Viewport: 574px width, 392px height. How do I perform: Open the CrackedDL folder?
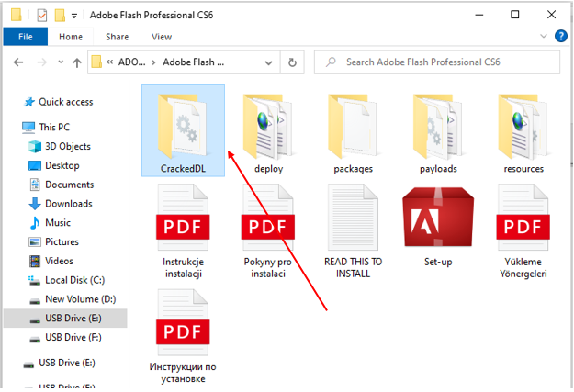click(x=183, y=130)
